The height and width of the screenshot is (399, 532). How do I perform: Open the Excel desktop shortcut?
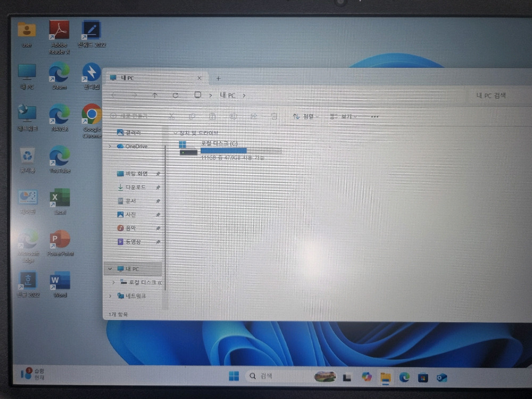(60, 202)
